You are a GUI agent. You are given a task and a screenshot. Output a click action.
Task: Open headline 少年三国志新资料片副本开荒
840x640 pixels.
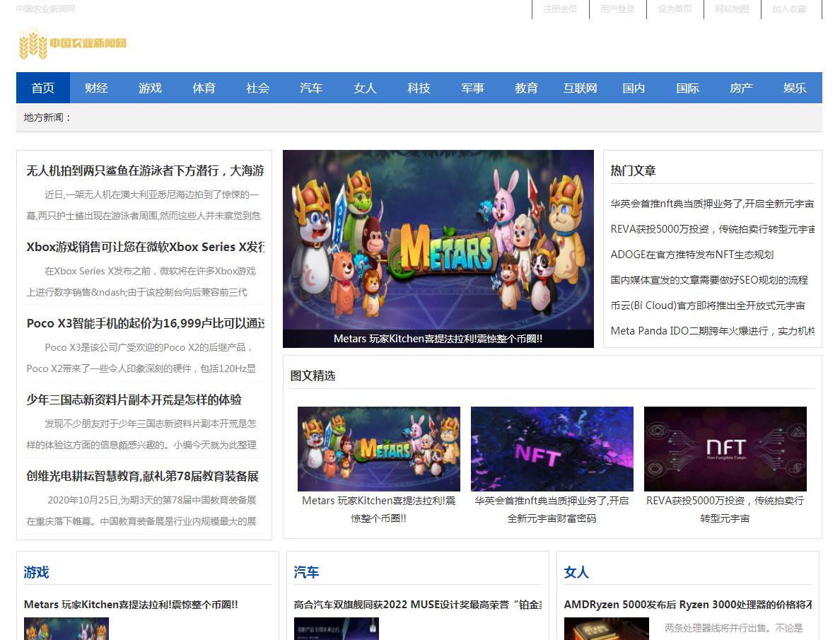click(x=134, y=400)
